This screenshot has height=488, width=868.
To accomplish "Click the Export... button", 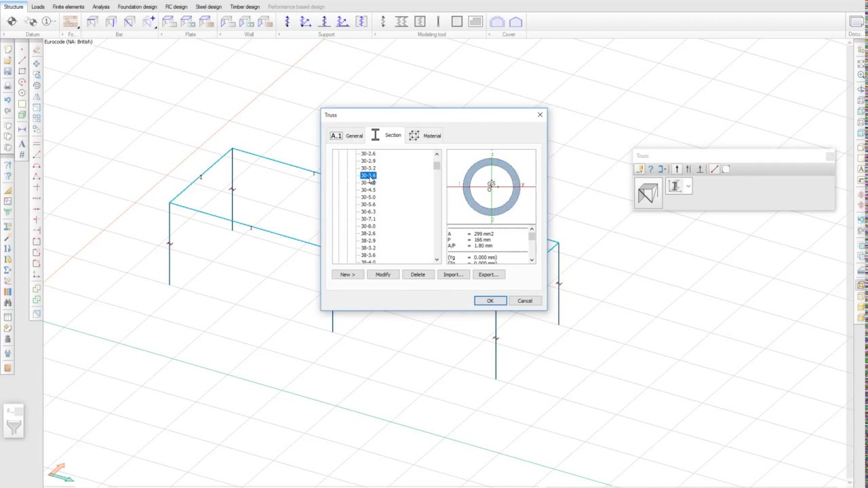I will (x=488, y=274).
